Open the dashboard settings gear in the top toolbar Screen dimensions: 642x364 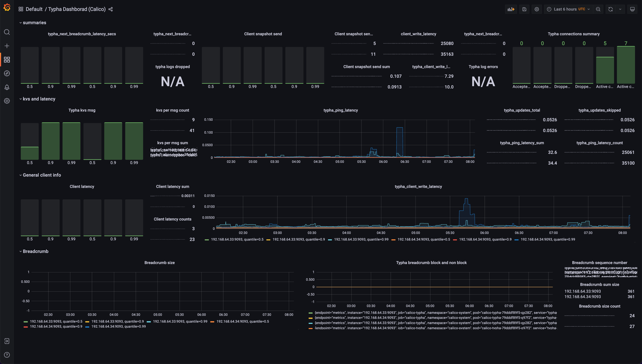coord(536,9)
